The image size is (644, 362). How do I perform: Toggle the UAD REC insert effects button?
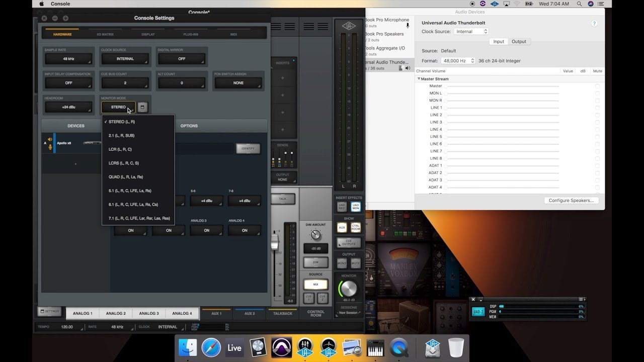pyautogui.click(x=342, y=207)
